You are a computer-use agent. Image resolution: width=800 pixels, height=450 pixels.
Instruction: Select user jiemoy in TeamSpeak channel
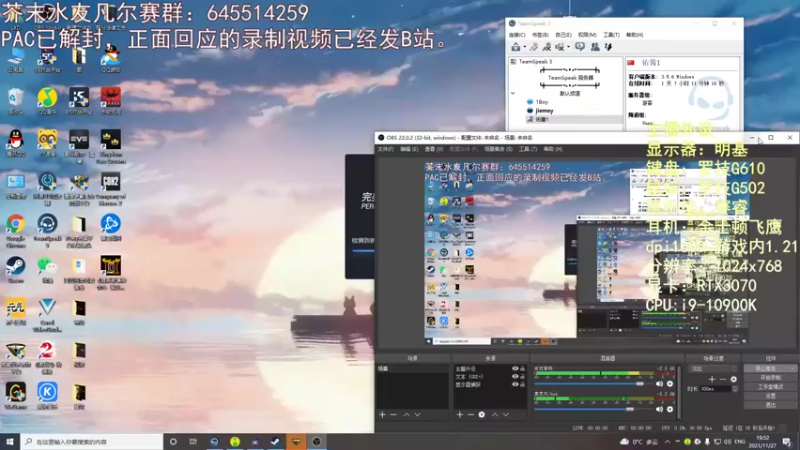[544, 111]
